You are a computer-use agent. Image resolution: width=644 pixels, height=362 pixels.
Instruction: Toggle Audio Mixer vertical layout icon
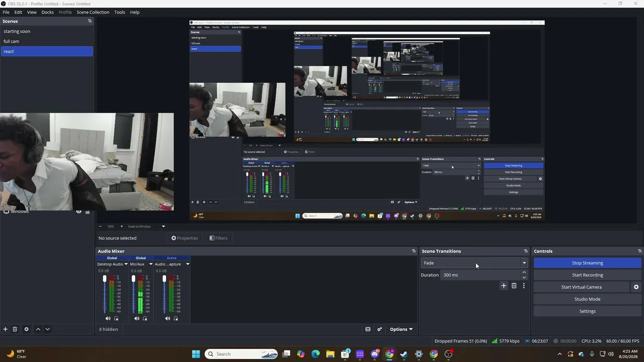368,329
